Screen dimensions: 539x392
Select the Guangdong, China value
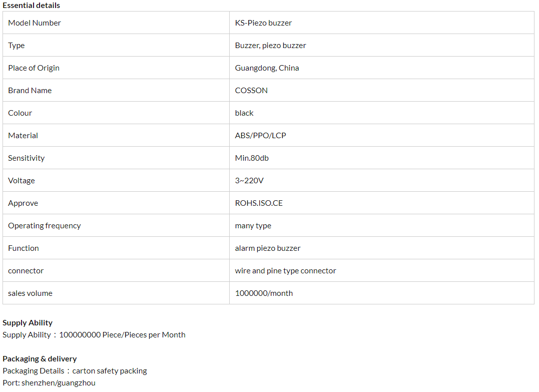pos(267,68)
